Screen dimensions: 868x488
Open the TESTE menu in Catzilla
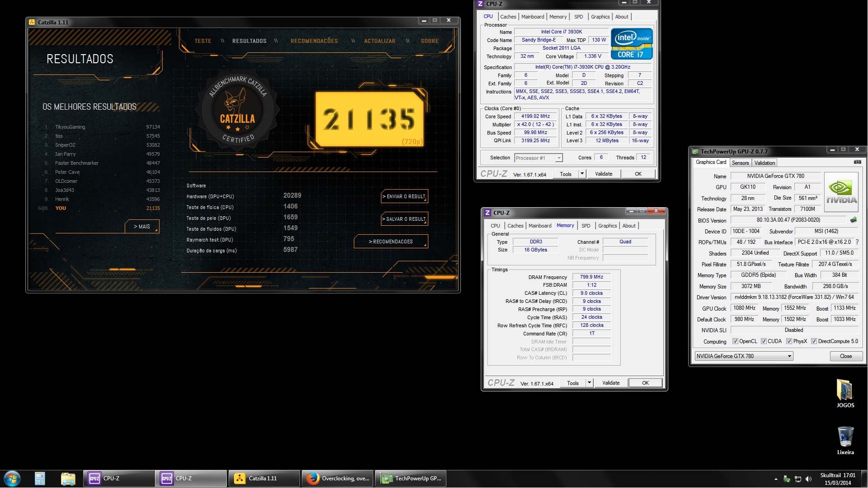[x=203, y=41]
